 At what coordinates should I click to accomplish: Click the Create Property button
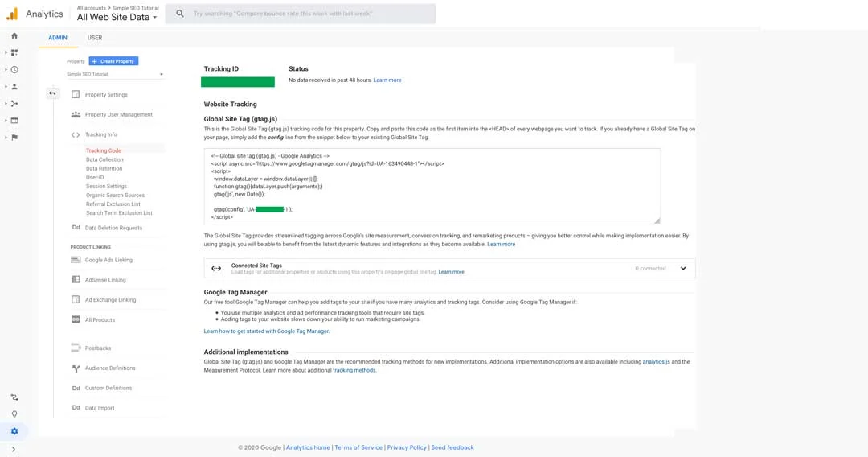tap(113, 61)
